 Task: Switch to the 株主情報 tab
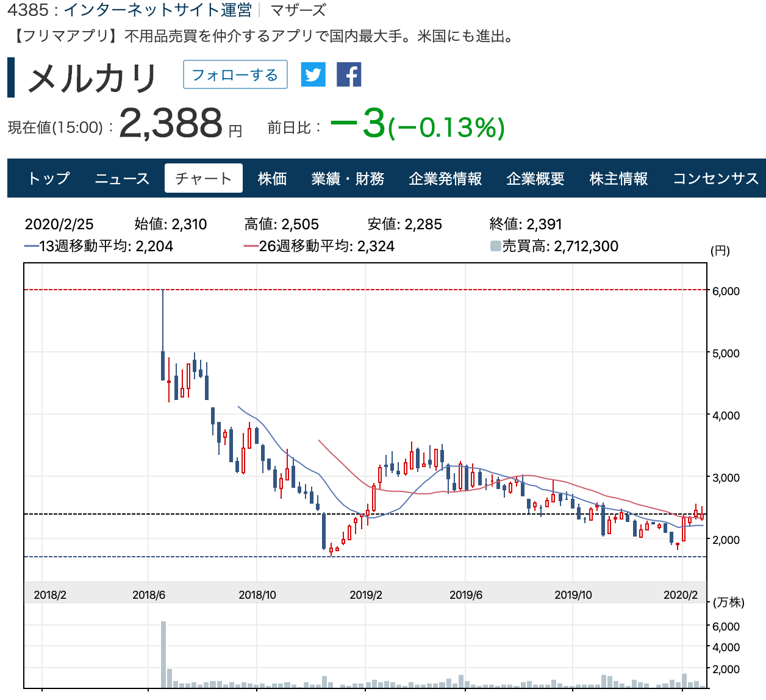point(618,178)
